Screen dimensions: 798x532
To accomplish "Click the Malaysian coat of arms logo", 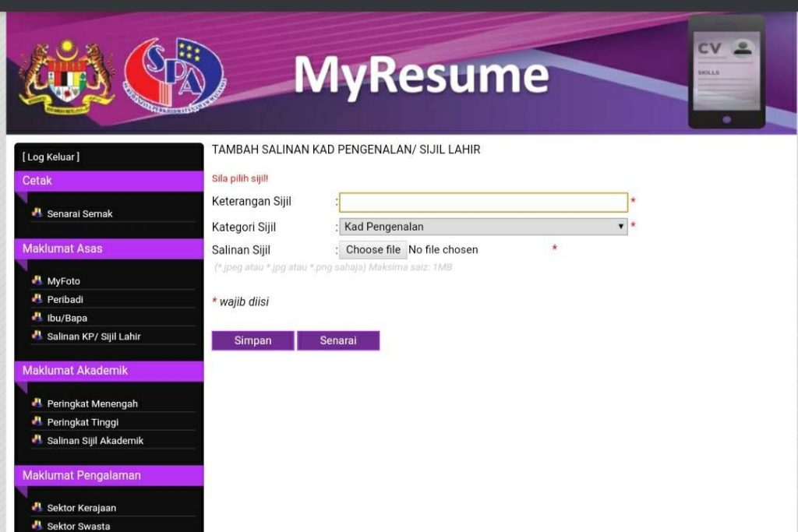I will point(67,77).
